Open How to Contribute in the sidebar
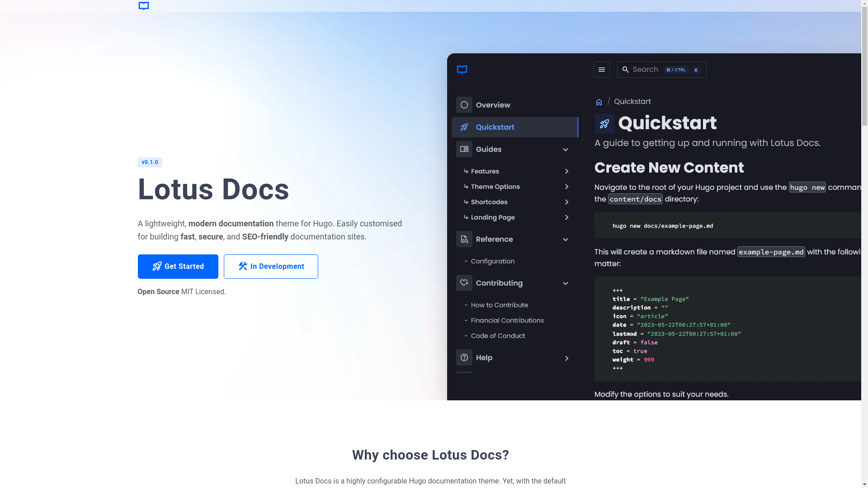868x488 pixels. pyautogui.click(x=500, y=305)
